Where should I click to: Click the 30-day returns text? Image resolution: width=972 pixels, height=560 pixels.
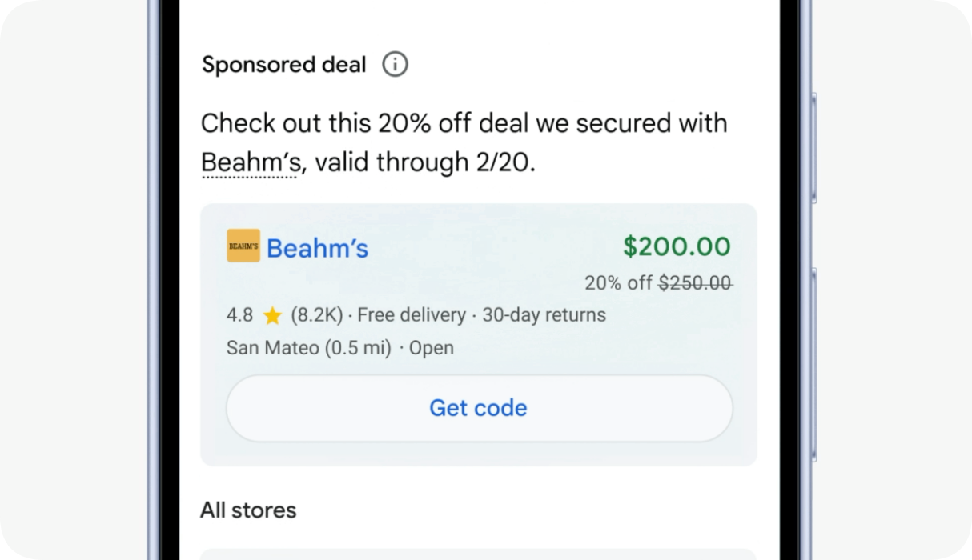click(544, 316)
